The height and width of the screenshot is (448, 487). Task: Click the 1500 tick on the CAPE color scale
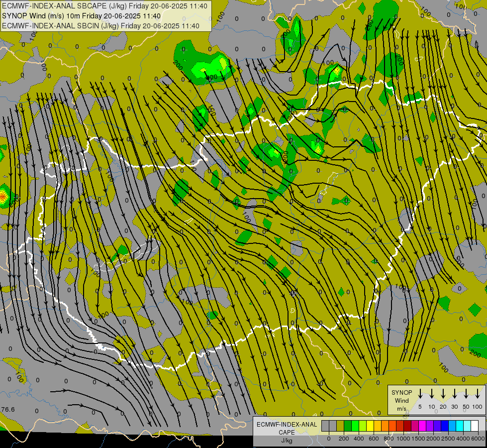point(418,439)
